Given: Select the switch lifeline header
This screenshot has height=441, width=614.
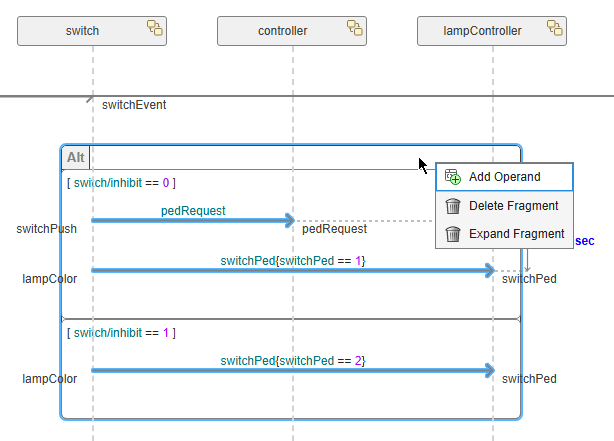Looking at the screenshot, I should (92, 31).
